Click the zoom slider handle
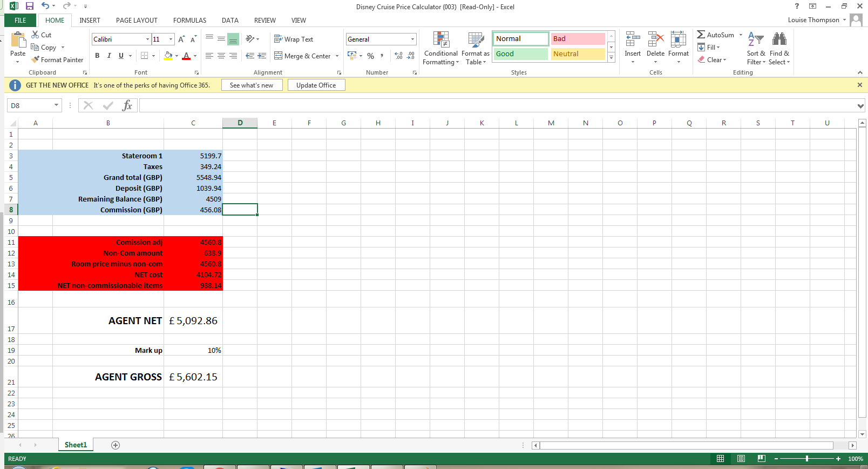 [807, 459]
